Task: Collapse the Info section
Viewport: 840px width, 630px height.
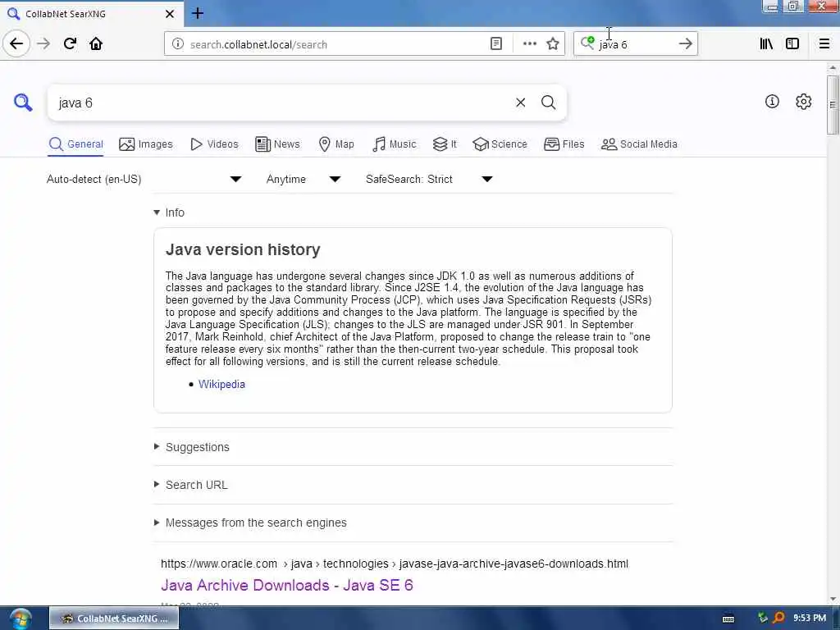Action: pos(169,212)
